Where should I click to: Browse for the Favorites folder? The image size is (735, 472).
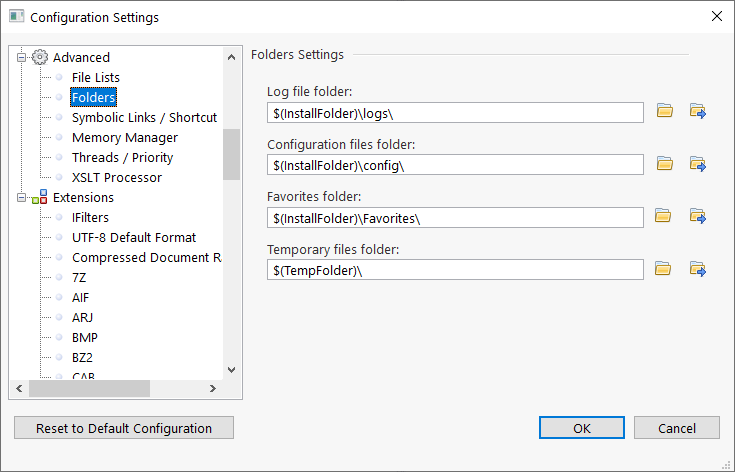pyautogui.click(x=663, y=216)
